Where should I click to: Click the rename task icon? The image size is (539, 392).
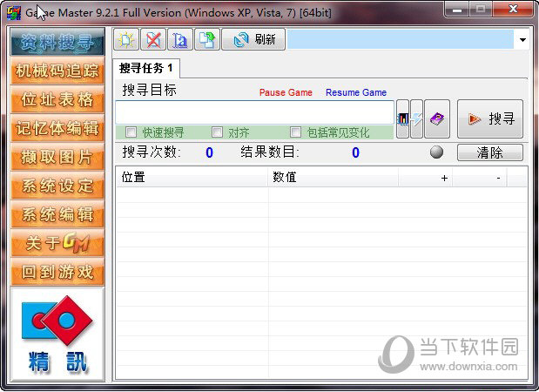(179, 39)
